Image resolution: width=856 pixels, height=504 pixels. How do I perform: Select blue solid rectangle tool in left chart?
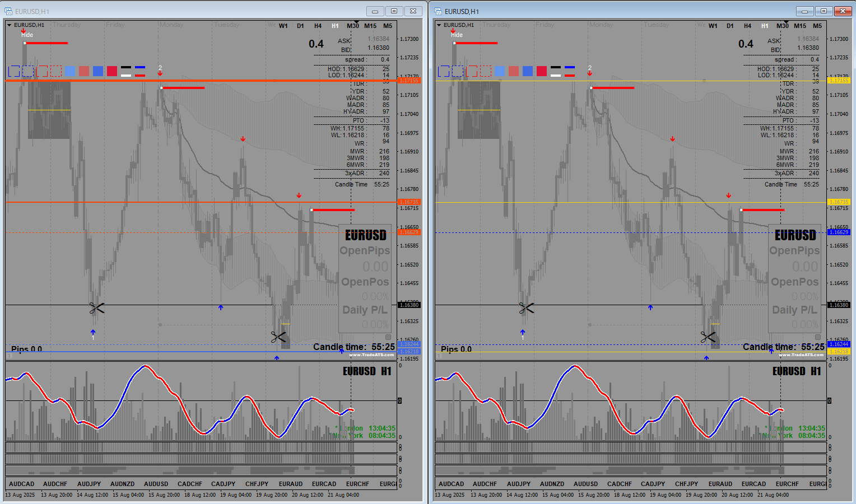(14, 71)
